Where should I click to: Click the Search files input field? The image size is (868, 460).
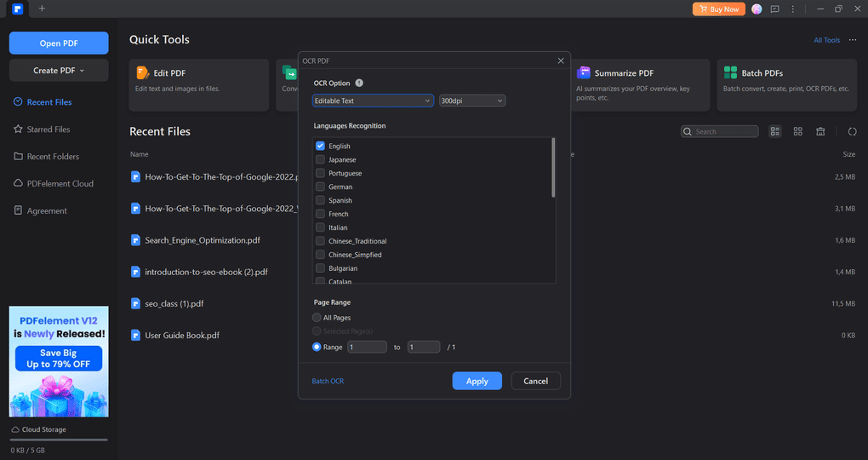(720, 131)
